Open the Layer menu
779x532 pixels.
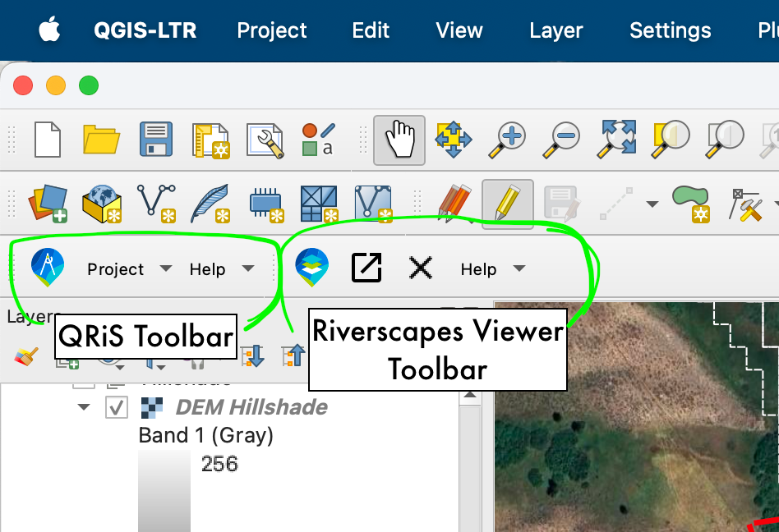[x=556, y=30]
